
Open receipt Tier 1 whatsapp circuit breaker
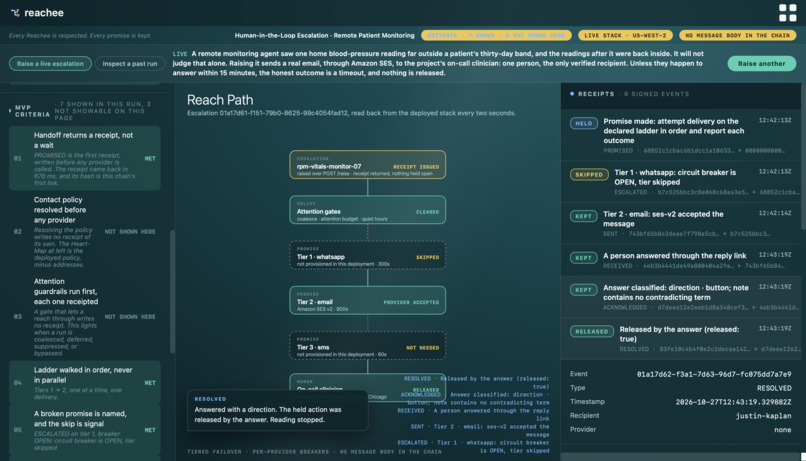pos(681,182)
